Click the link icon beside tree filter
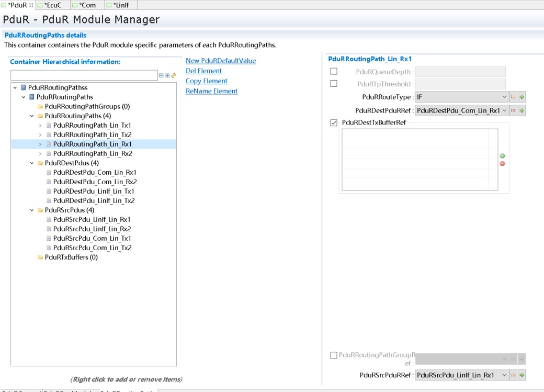Image resolution: width=544 pixels, height=392 pixels. (173, 75)
